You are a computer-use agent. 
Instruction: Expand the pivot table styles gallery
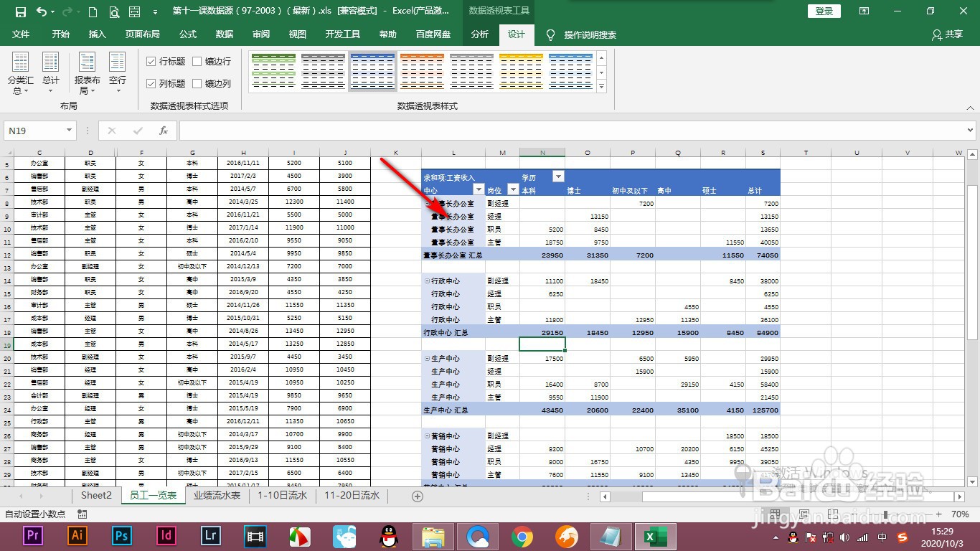601,87
